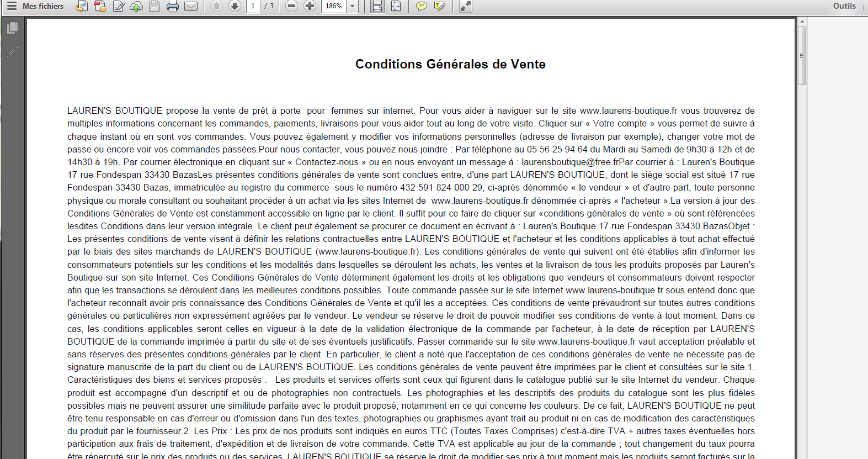Image resolution: width=868 pixels, height=459 pixels.
Task: Zoom in with plus button
Action: pos(310,6)
